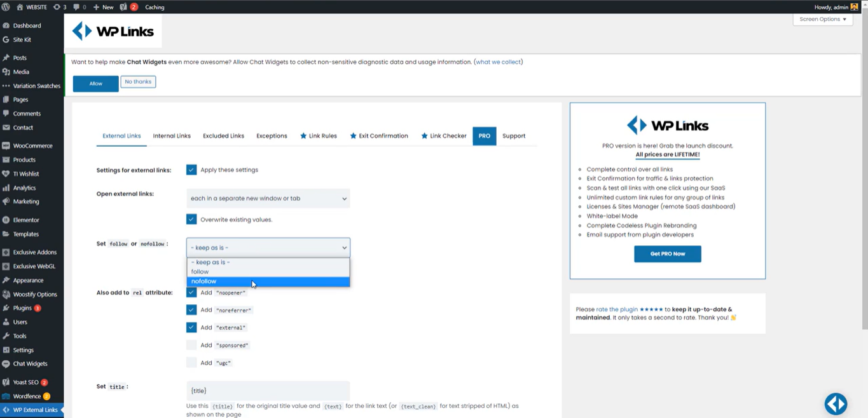Screen dimensions: 868x418
Task: Switch to External Links tab
Action: [121, 136]
